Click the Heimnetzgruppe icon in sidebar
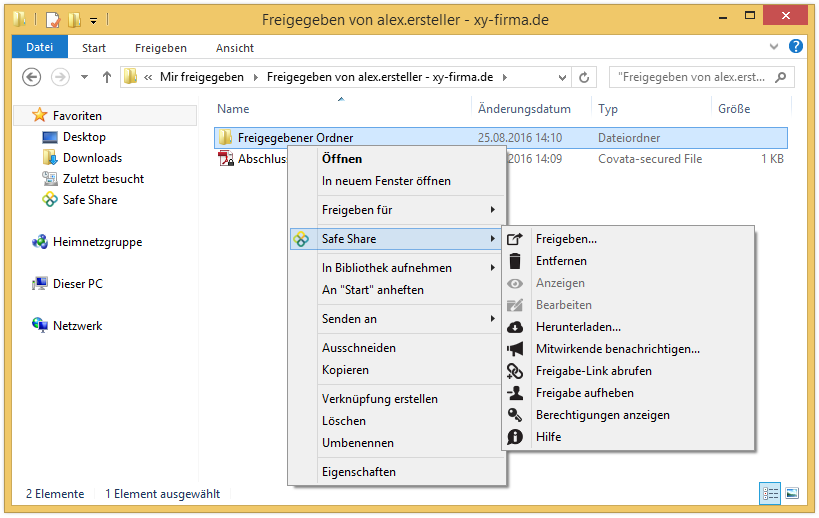The image size is (819, 518). click(x=40, y=242)
